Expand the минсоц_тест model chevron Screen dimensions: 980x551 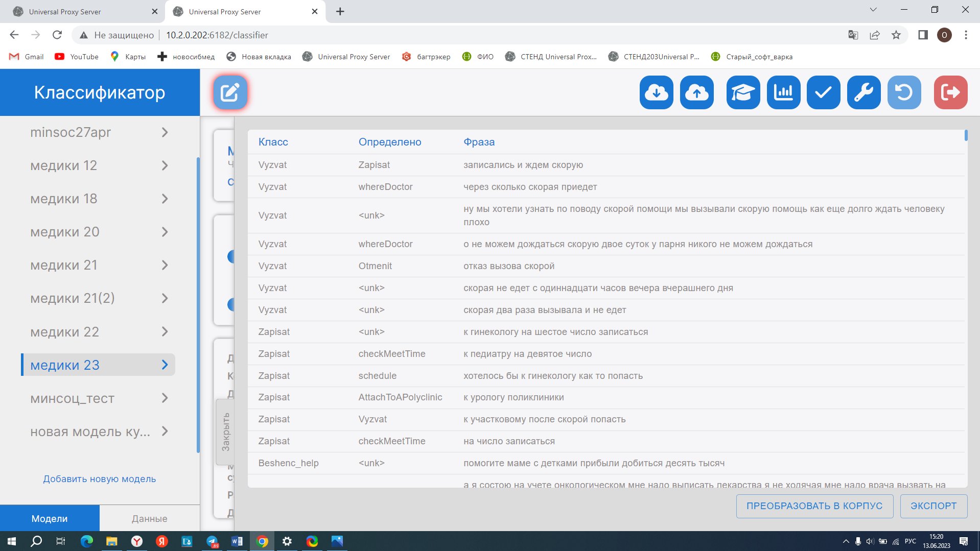click(x=165, y=398)
